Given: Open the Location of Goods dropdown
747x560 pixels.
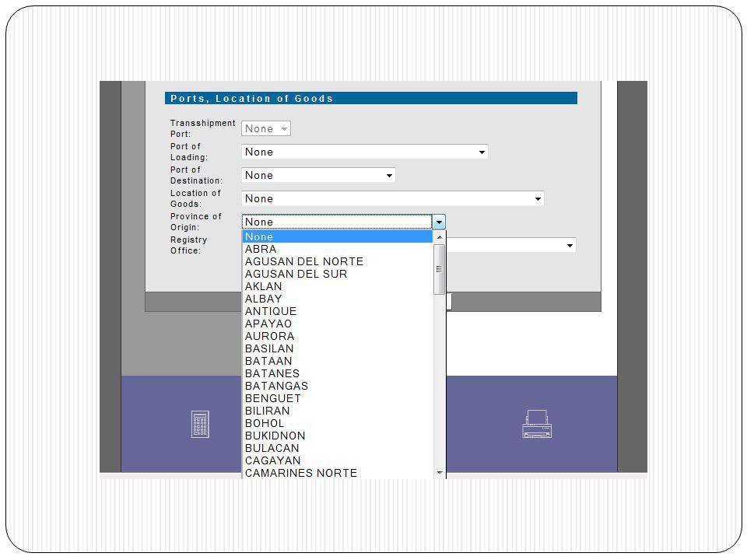Looking at the screenshot, I should pos(392,198).
